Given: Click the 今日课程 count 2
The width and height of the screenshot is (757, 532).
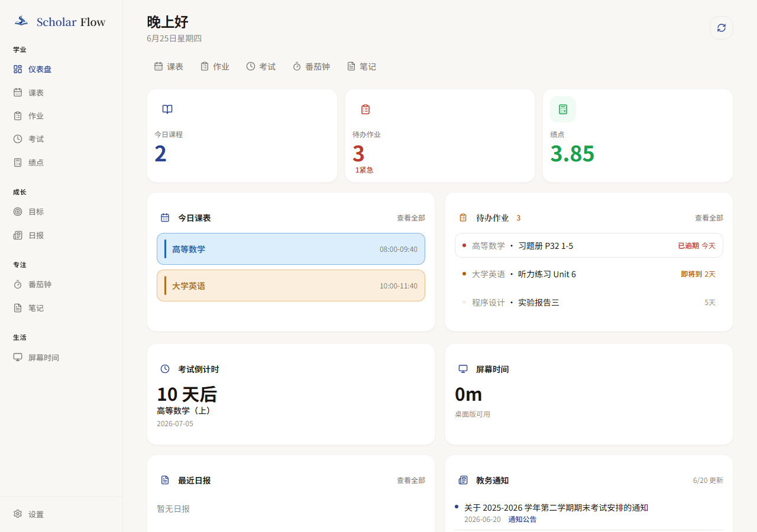Looking at the screenshot, I should coord(161,154).
